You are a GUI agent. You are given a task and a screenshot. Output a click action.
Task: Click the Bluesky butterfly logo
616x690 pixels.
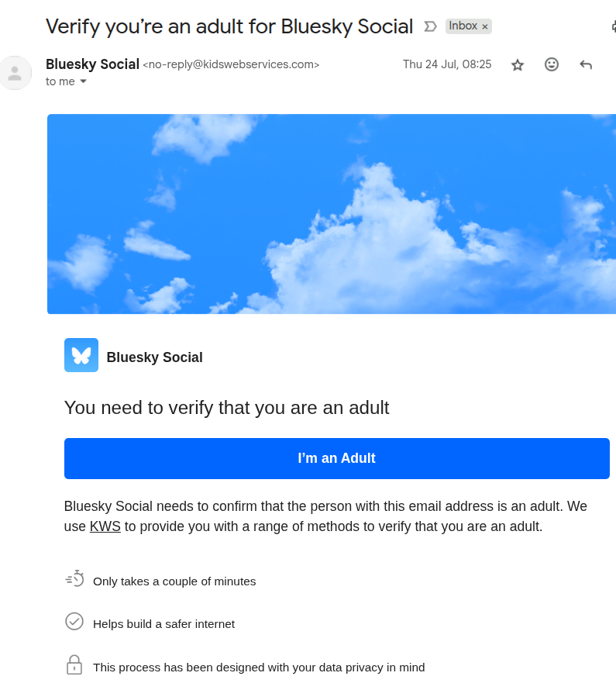pos(81,355)
